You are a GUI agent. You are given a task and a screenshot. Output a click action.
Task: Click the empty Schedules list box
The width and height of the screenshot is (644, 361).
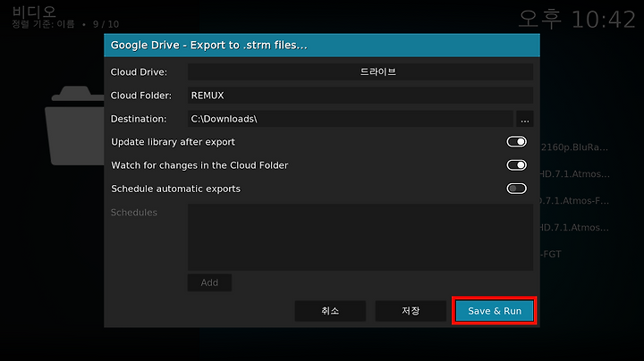coord(360,237)
